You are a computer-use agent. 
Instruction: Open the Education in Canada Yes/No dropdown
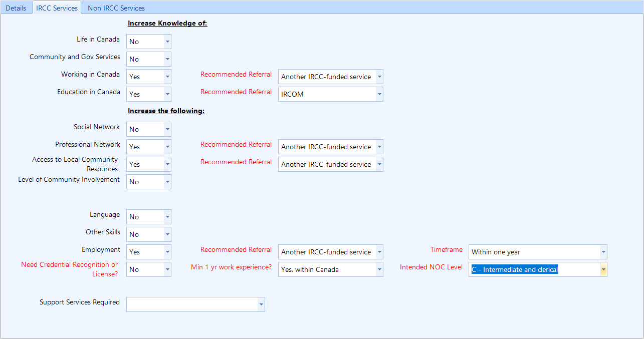coord(167,94)
